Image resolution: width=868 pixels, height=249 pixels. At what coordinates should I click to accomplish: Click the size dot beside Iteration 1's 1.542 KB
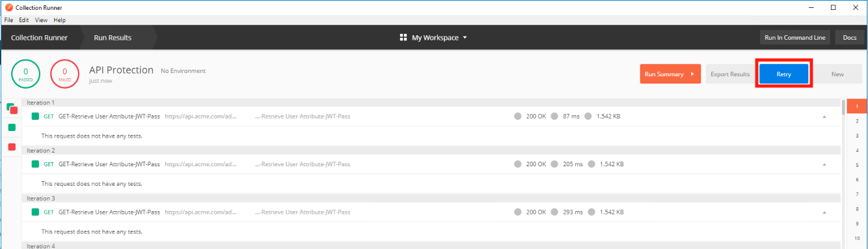coord(588,117)
